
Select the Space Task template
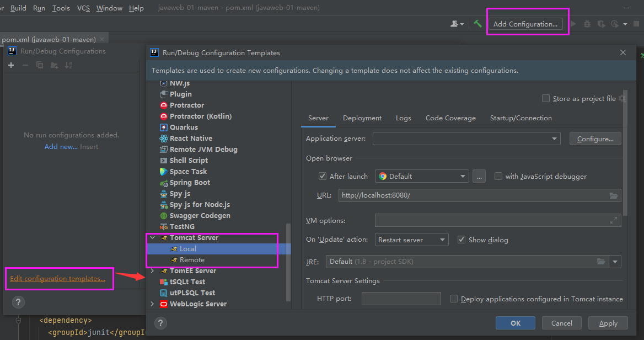188,172
